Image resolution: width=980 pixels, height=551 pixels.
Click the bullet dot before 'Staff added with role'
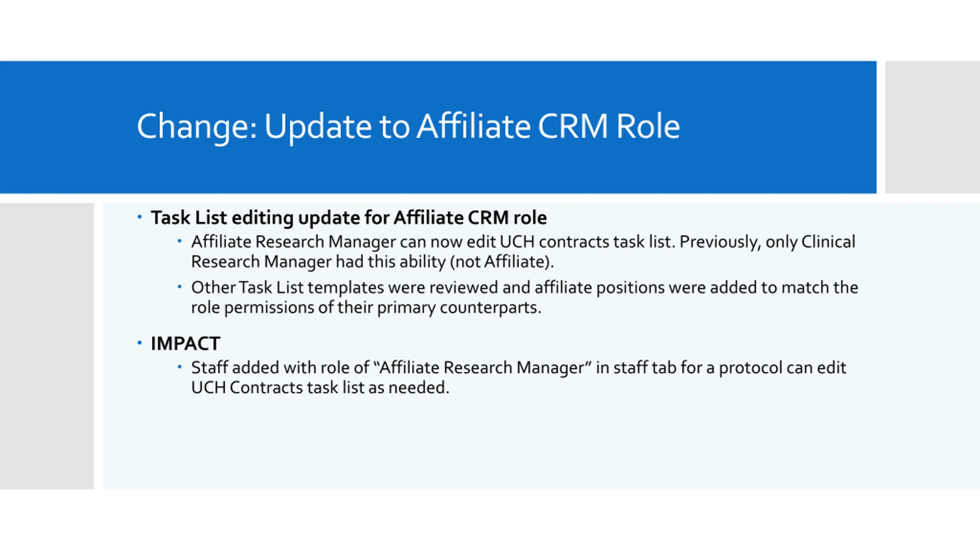coord(180,367)
